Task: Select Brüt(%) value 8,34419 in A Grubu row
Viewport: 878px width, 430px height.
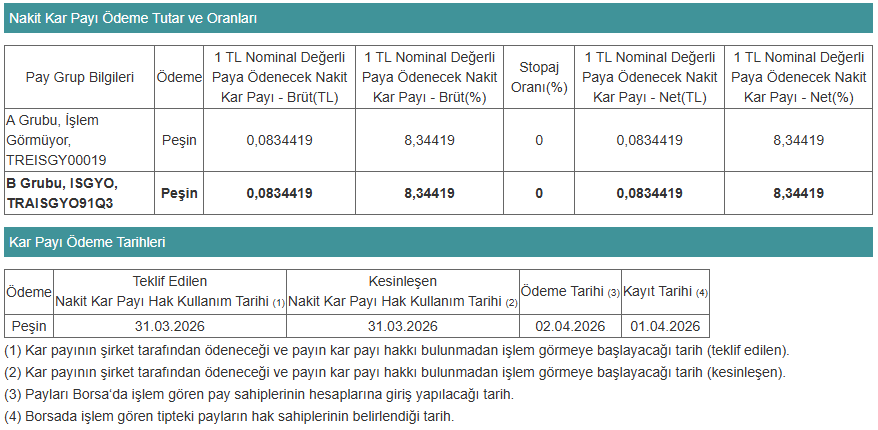Action: click(429, 140)
